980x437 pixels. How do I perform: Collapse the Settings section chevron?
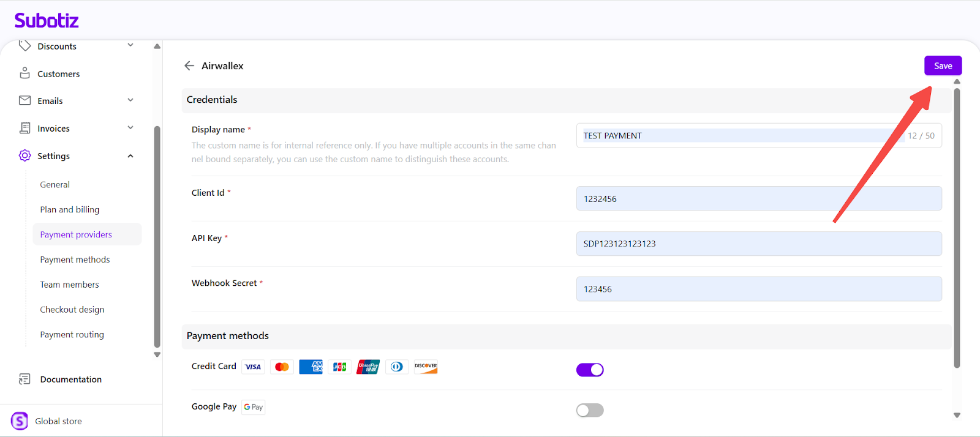pyautogui.click(x=130, y=156)
